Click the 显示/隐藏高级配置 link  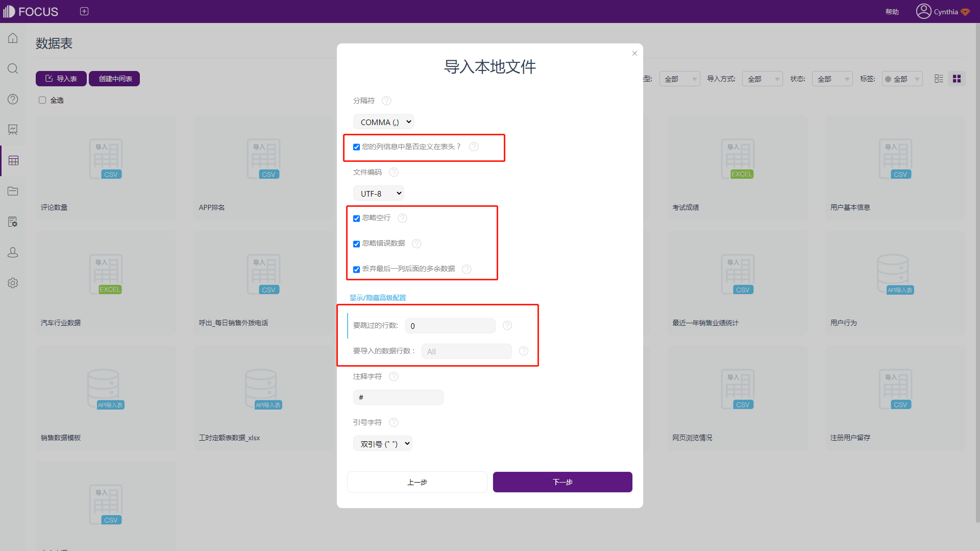tap(378, 298)
